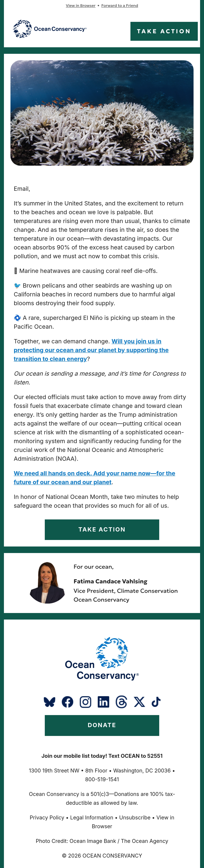Open the Bluesky butterfly social icon
Screen dimensions: 204x868
tap(49, 702)
